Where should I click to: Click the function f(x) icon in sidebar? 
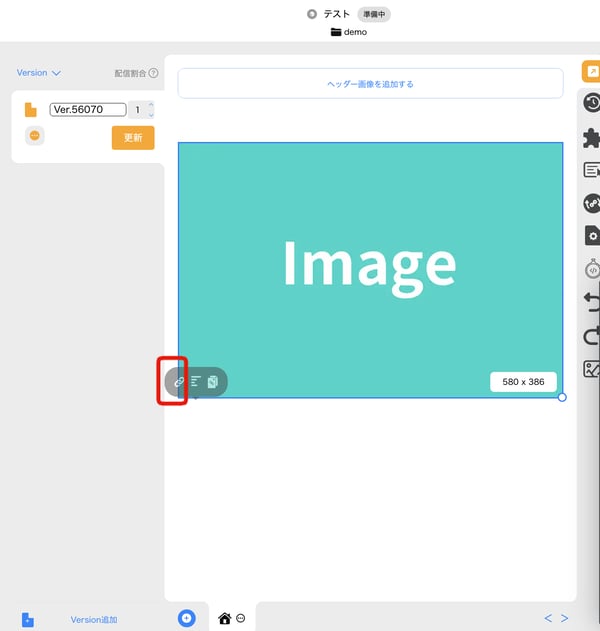[592, 203]
